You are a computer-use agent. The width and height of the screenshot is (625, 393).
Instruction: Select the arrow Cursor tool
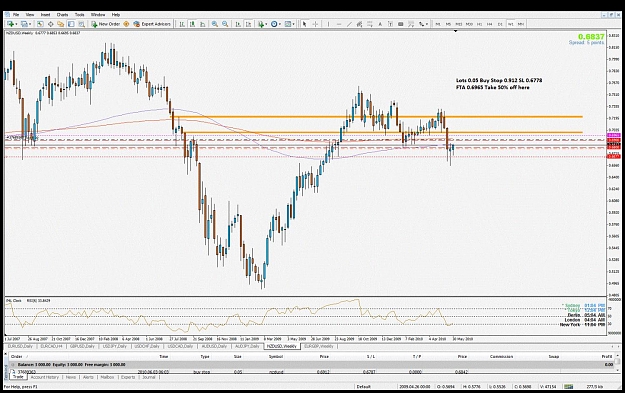(305, 24)
